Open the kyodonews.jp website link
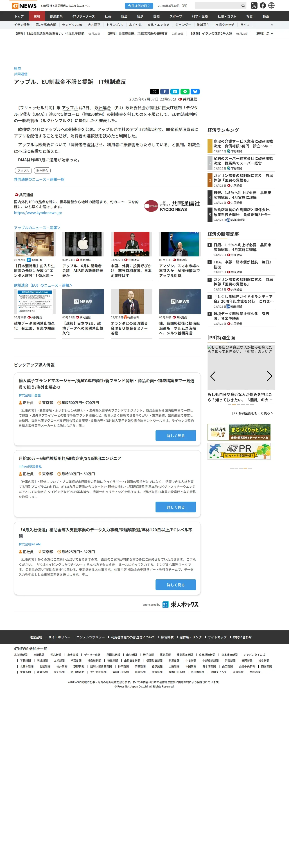Screen dimensions: 289x868 38,213
